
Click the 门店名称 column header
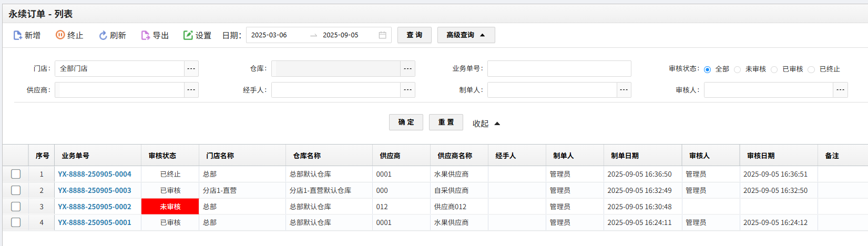243,156
